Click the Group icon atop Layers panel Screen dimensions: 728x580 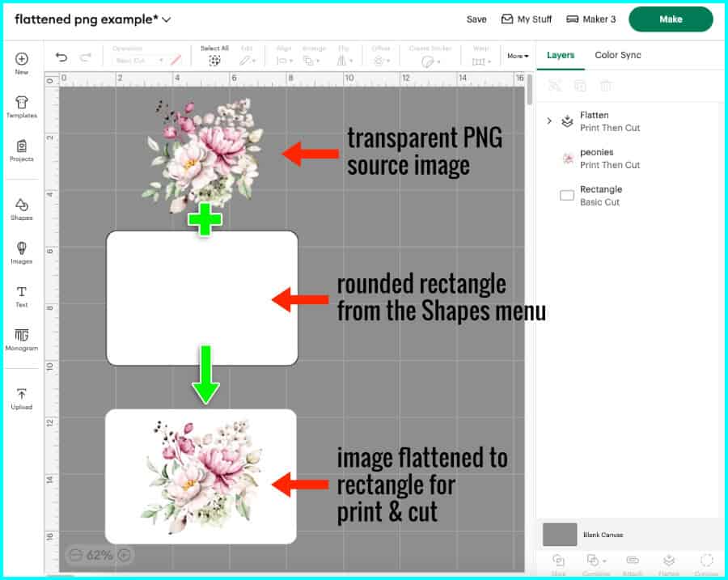555,86
